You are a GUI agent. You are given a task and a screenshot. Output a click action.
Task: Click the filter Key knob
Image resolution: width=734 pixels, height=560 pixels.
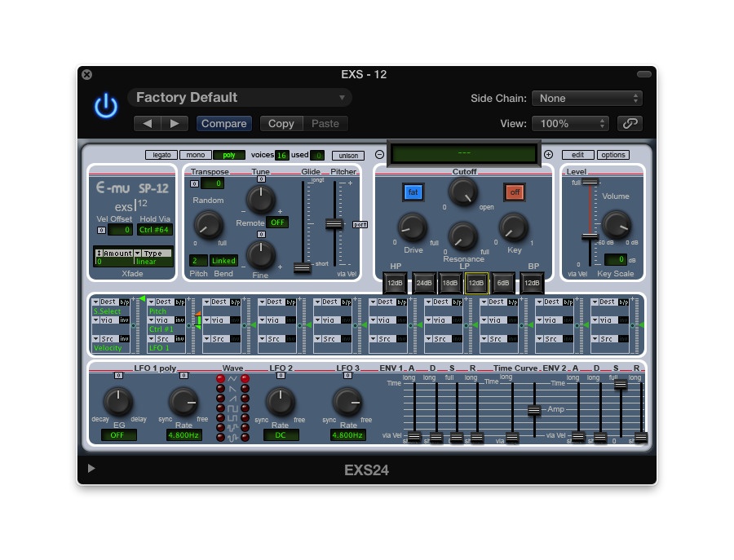[x=514, y=227]
